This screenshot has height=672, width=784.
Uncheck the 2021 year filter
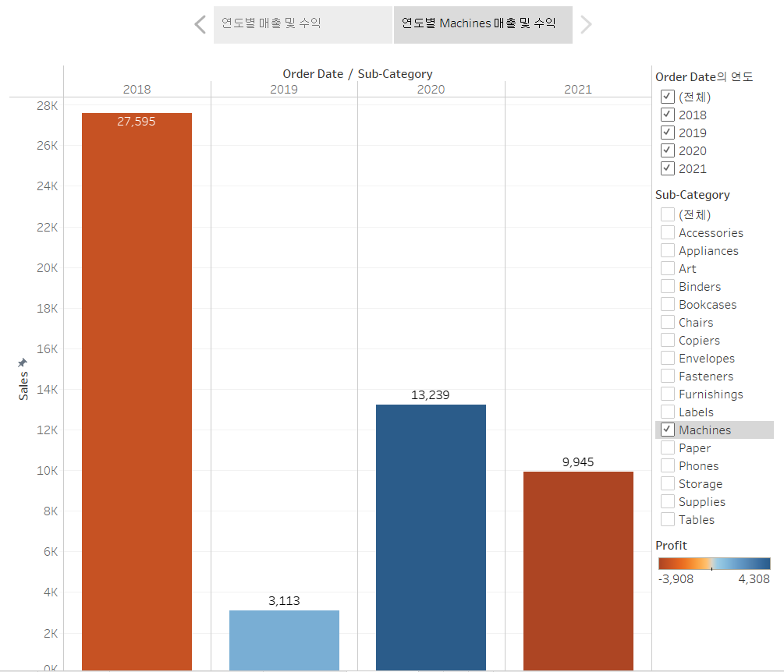[668, 168]
